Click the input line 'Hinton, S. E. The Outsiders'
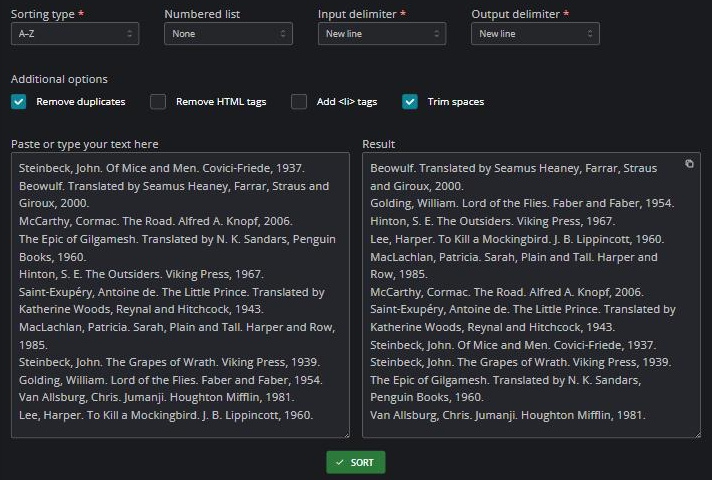The height and width of the screenshot is (480, 712). point(141,274)
